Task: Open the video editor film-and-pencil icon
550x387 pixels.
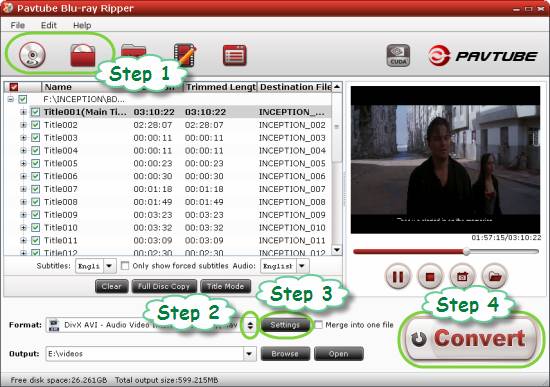Action: click(x=185, y=55)
